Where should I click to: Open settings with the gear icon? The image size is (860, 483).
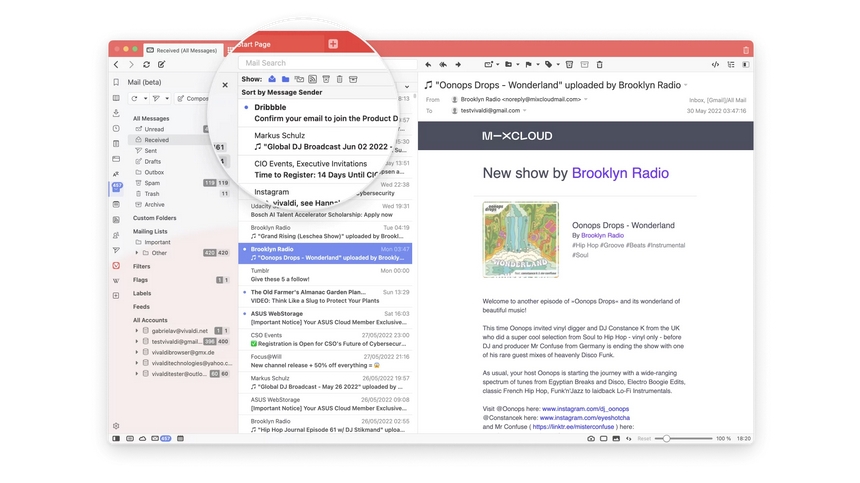(116, 426)
